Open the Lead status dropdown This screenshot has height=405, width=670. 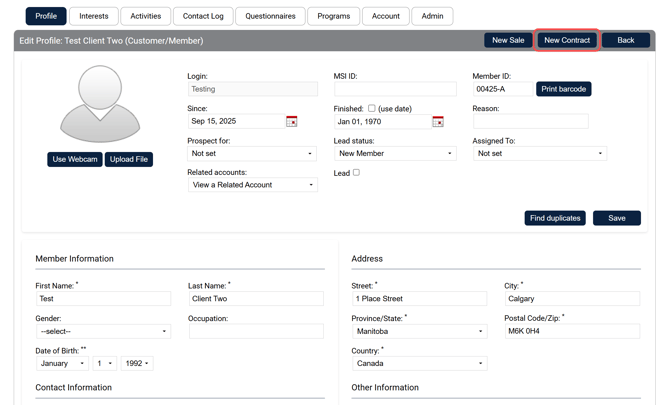point(395,154)
